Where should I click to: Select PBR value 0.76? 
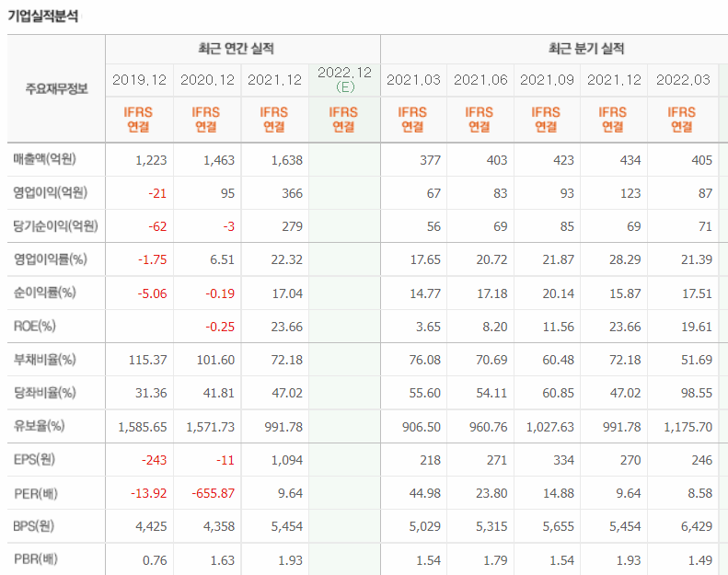coord(155,560)
